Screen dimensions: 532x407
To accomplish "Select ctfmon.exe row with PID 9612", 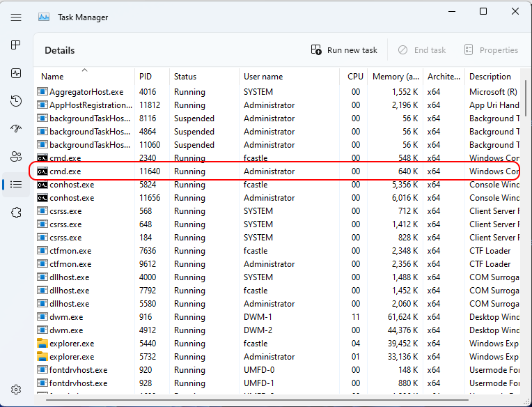I will (x=277, y=264).
